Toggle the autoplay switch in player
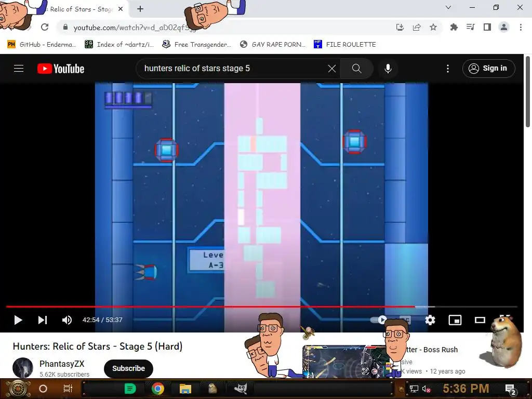This screenshot has width=532, height=399. (379, 320)
